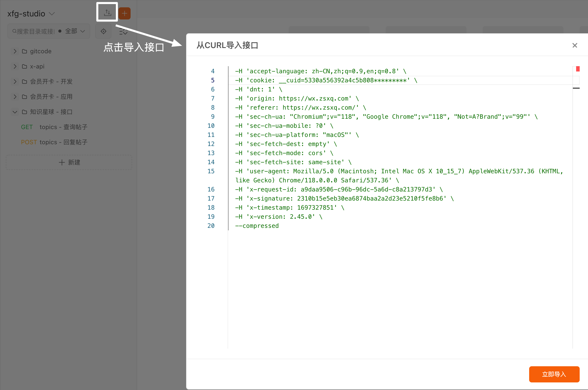The width and height of the screenshot is (588, 390).
Task: Click the 新建 button
Action: pos(69,162)
